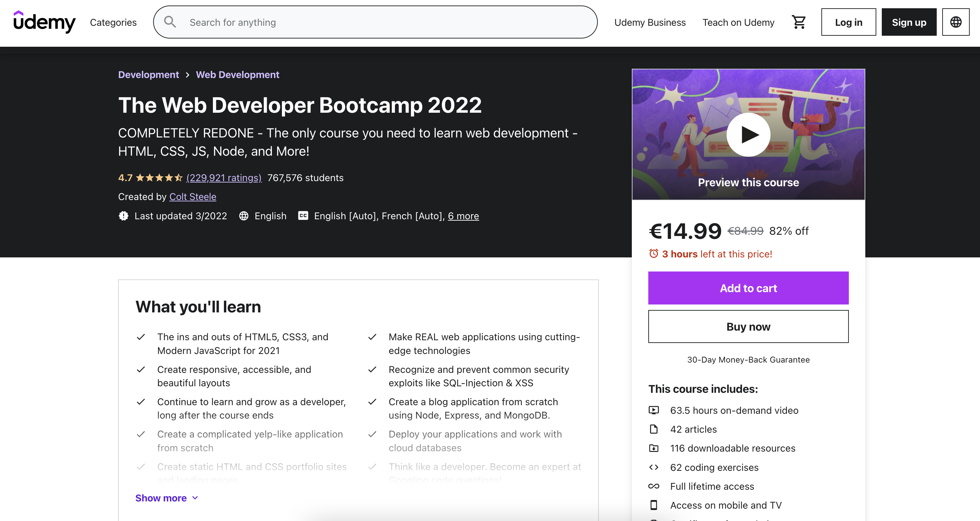Go to Development breadcrumb

click(148, 75)
